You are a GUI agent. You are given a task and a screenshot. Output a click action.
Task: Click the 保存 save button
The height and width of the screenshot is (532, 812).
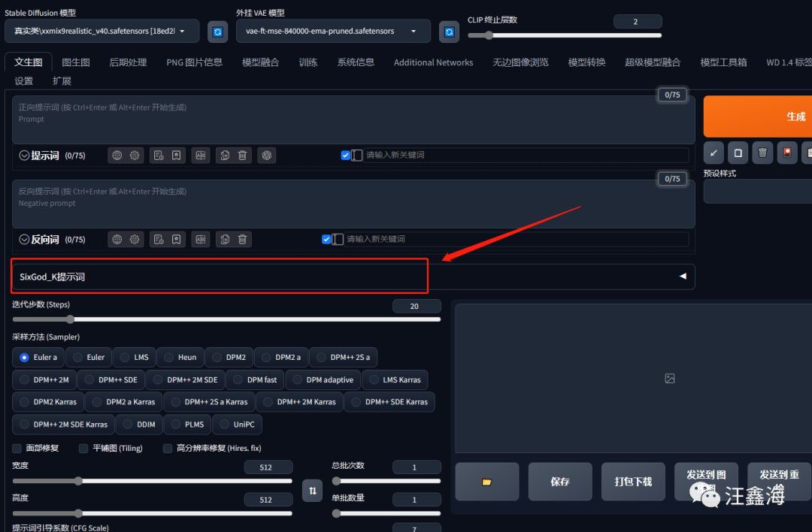[x=560, y=482]
